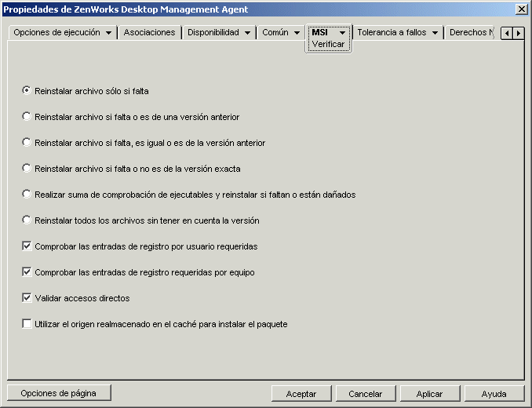Click the Verificar subpage under MSI
This screenshot has height=408, width=532.
pyautogui.click(x=328, y=44)
